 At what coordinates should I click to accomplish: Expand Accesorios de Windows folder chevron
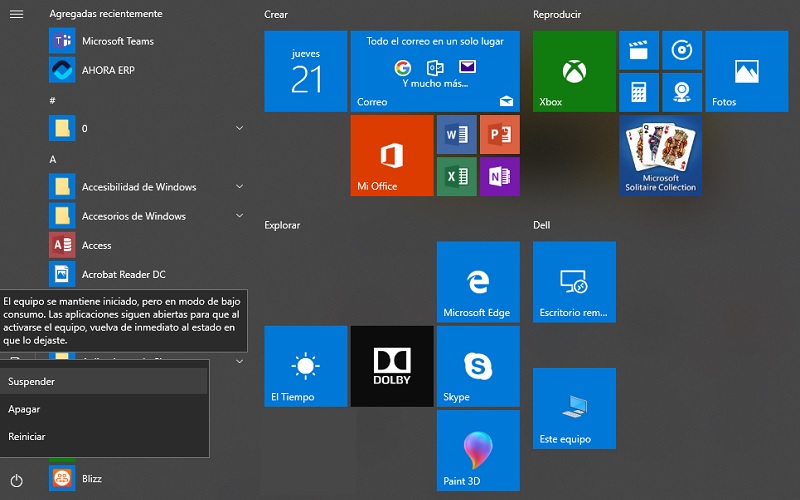[239, 216]
